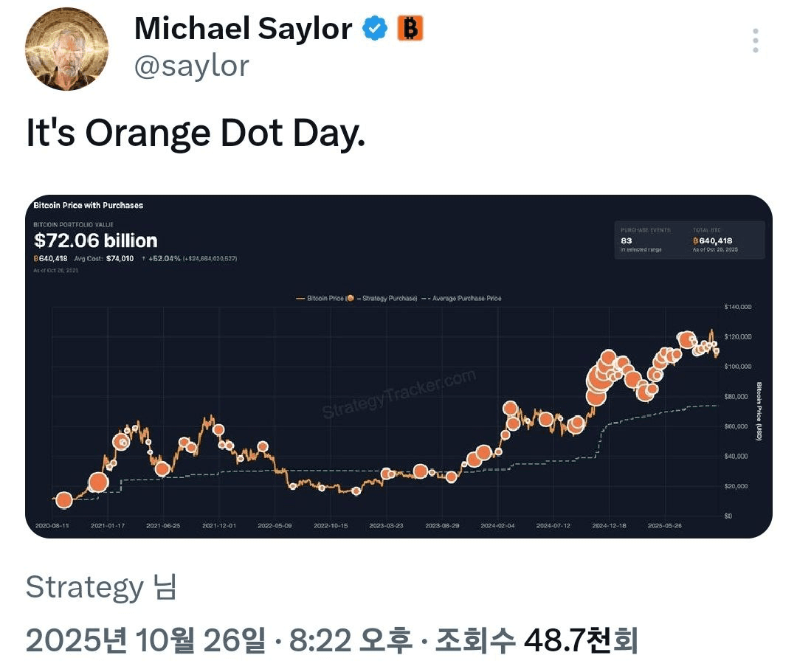Screen dimensions: 797x672
Task: Click Michael Saylor's profile avatar
Action: (66, 49)
